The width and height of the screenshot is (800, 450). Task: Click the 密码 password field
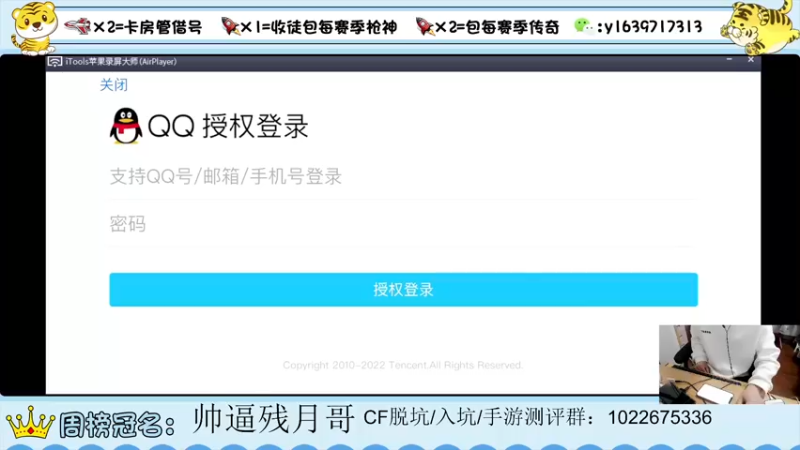pos(403,224)
